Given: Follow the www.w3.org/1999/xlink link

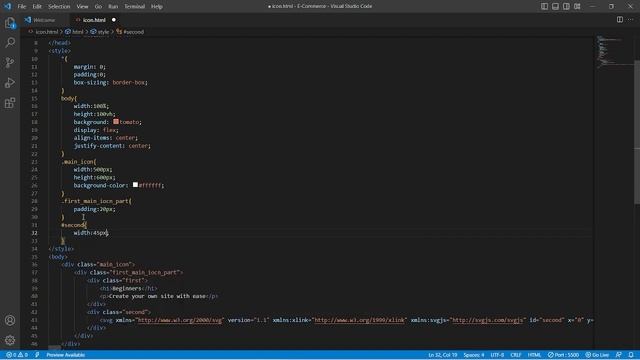Looking at the screenshot, I should [360, 320].
